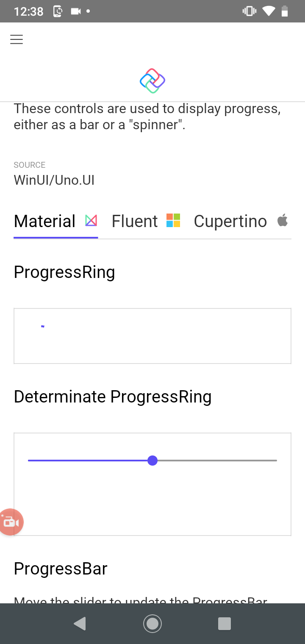
Task: Open recent apps with the square button
Action: pos(225,623)
